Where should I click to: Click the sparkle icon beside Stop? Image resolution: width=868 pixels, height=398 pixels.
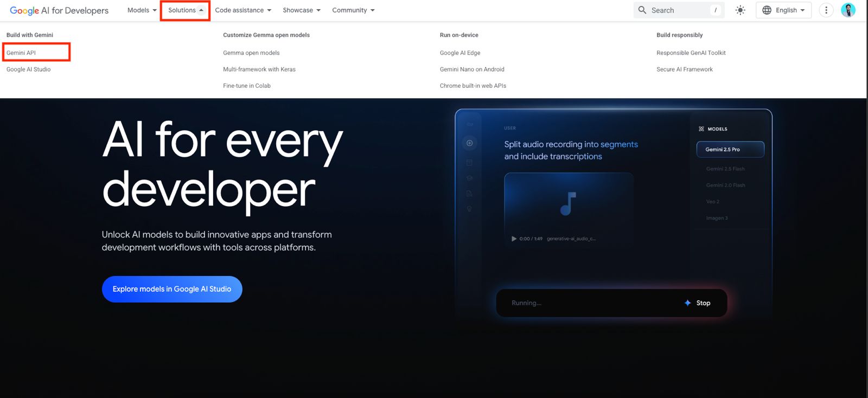point(688,303)
